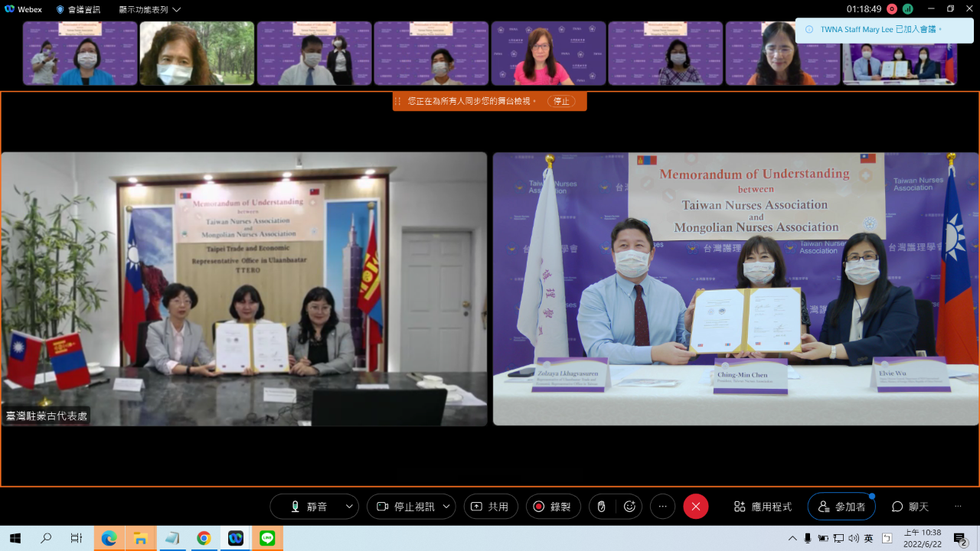980x551 pixels.
Task: Toggle camera with 停止視訊 button
Action: click(x=405, y=507)
